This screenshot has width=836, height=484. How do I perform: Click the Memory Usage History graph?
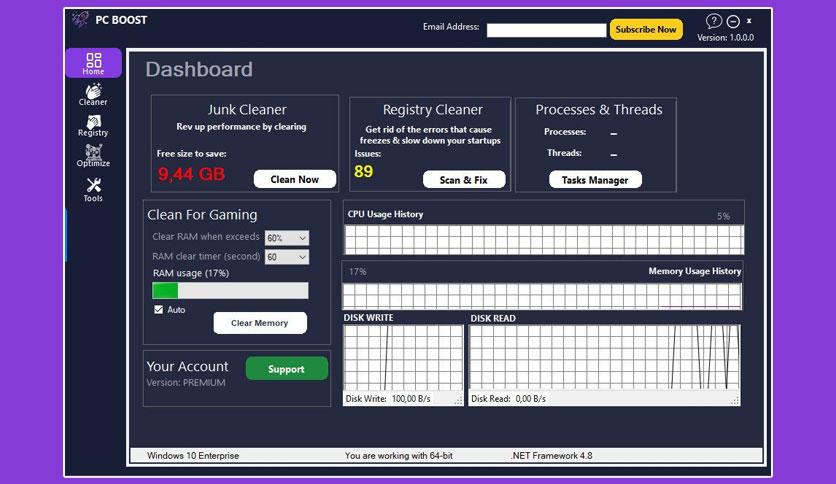click(542, 295)
